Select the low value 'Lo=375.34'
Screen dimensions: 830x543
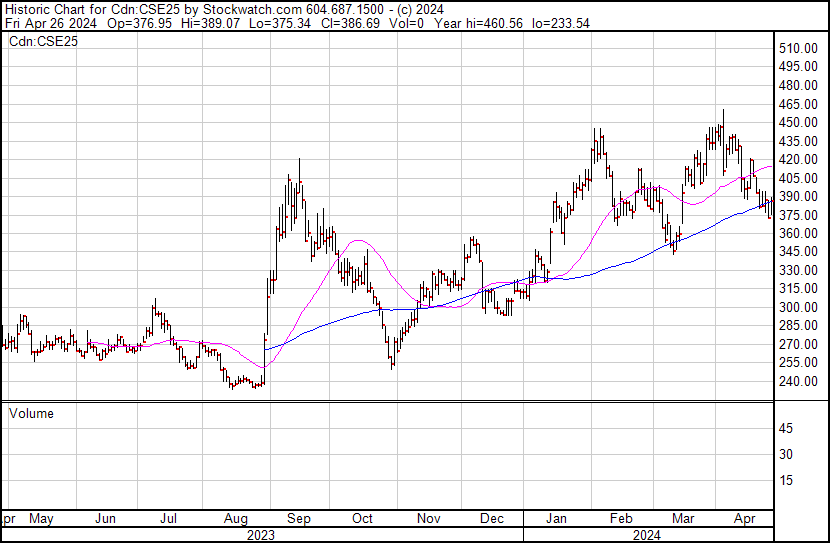click(279, 23)
